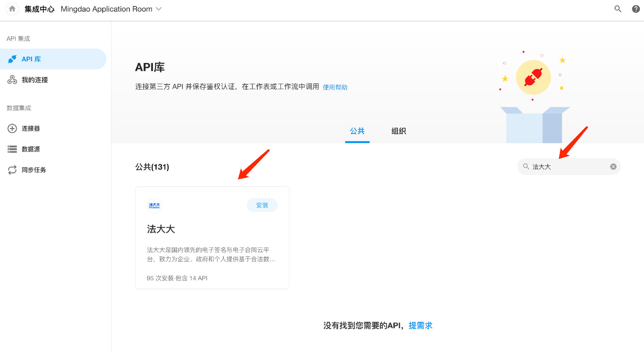Focus the API search field containing 法大大
Screen dimensions: 644x353
pos(569,167)
